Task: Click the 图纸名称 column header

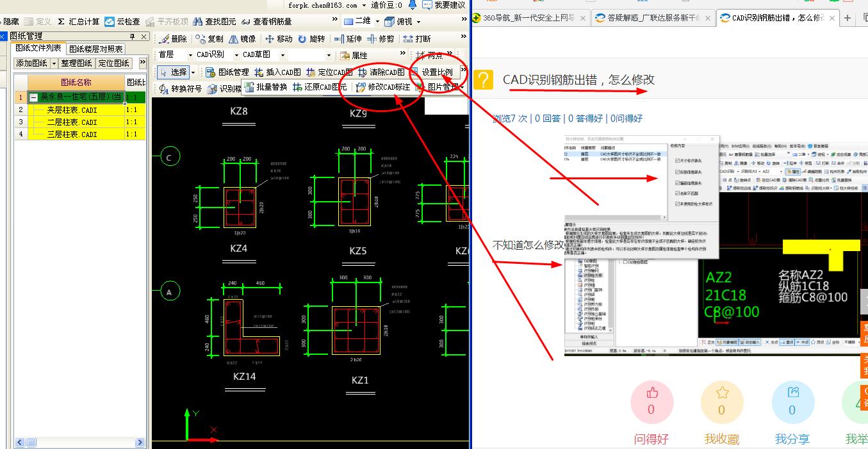Action: click(x=76, y=83)
